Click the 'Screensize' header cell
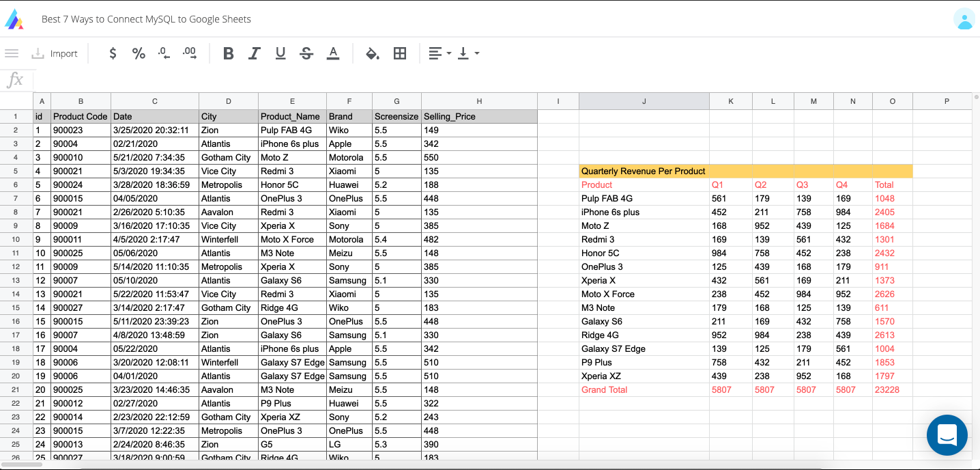This screenshot has width=980, height=470. [397, 116]
